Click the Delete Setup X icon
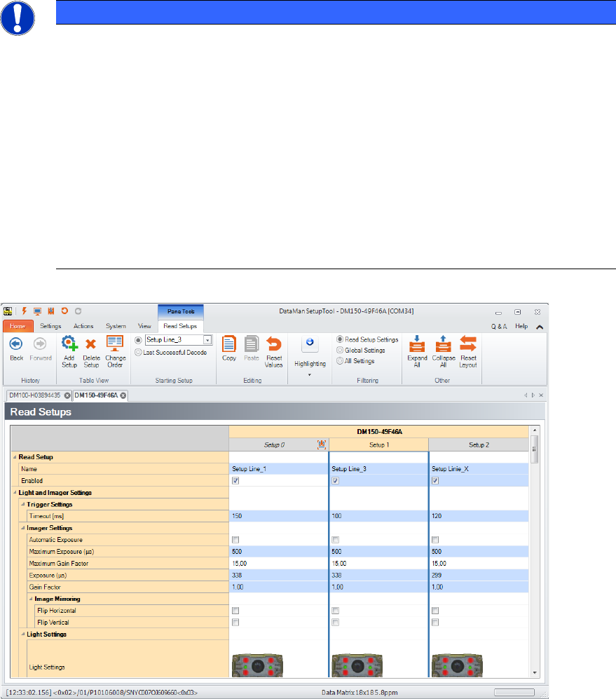616x699 pixels. click(x=91, y=344)
